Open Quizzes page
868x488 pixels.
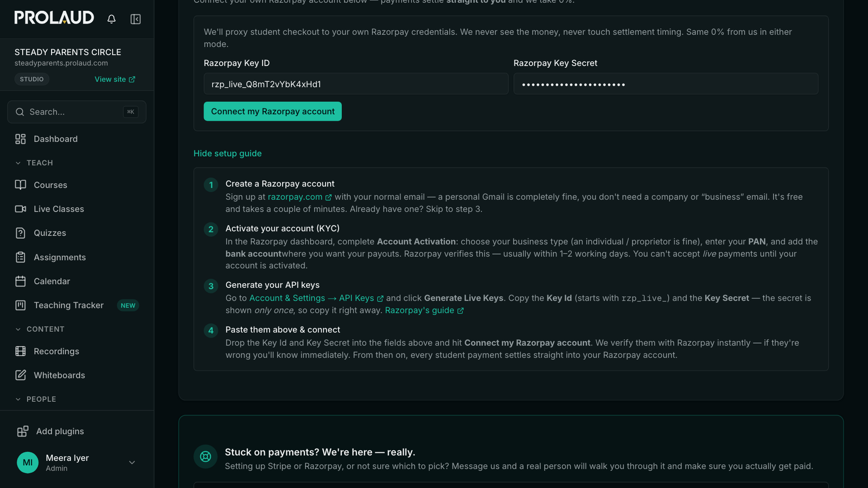tap(77, 233)
